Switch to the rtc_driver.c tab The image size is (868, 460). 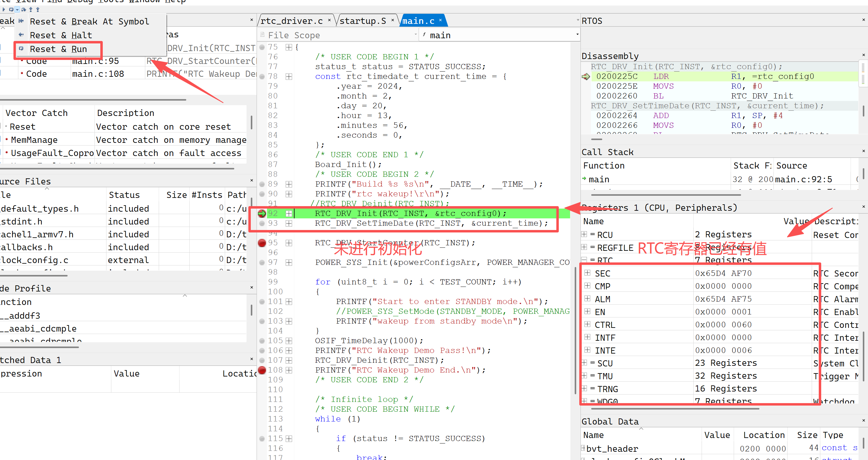[291, 21]
